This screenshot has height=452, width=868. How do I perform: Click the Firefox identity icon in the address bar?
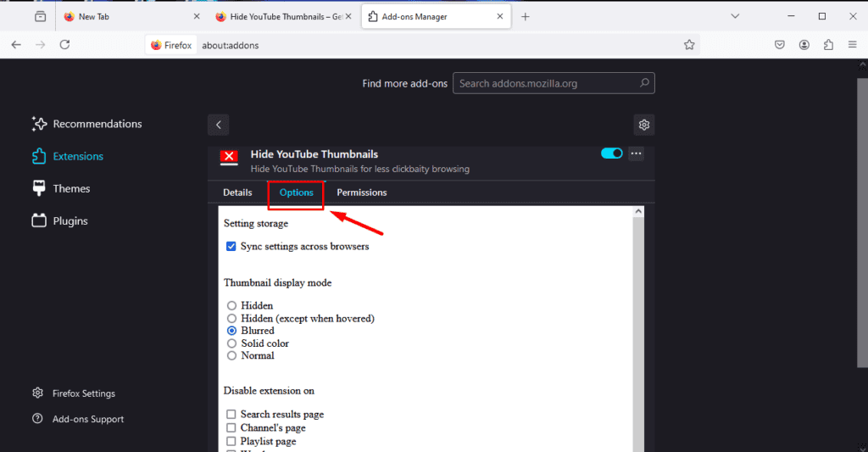point(170,45)
